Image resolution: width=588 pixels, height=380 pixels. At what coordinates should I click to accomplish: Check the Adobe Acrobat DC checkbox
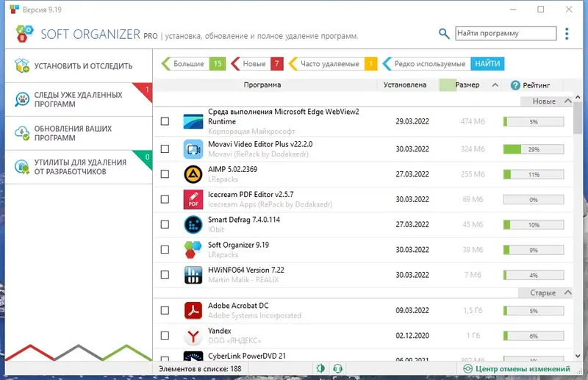pos(165,310)
